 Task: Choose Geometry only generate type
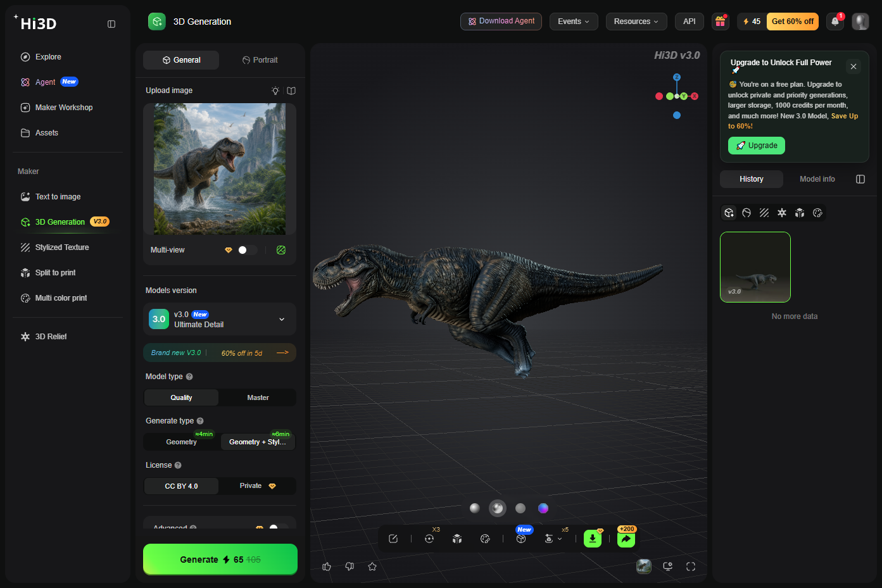click(181, 442)
